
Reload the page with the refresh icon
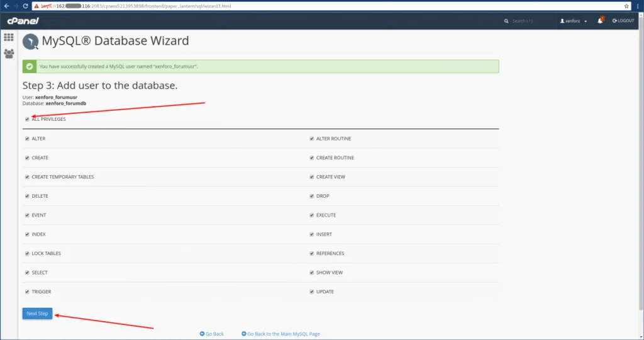(25, 6)
